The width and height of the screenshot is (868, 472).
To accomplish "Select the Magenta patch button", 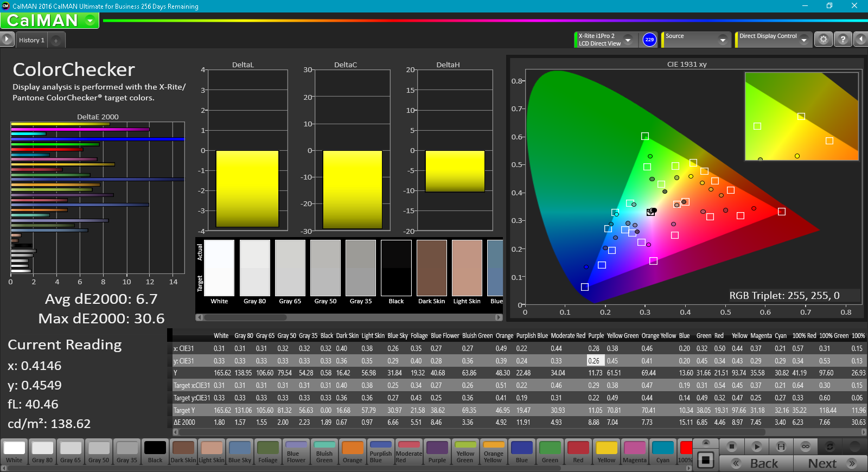I will click(x=635, y=452).
